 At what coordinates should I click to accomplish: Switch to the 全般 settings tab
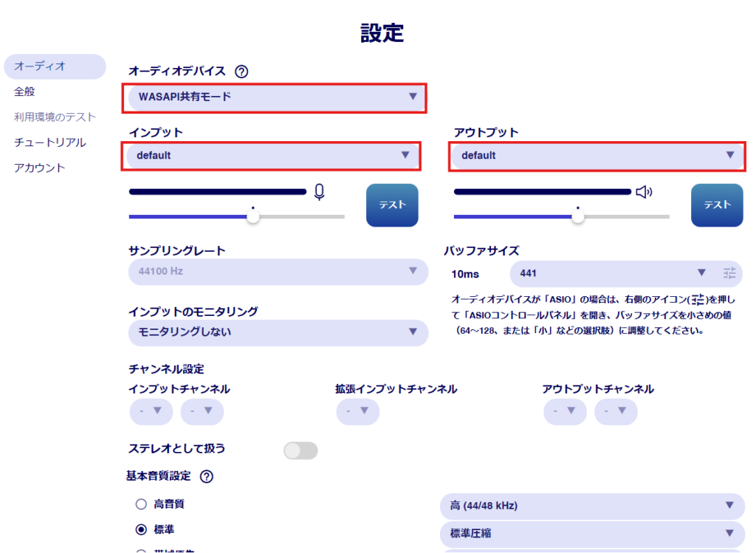(x=24, y=92)
